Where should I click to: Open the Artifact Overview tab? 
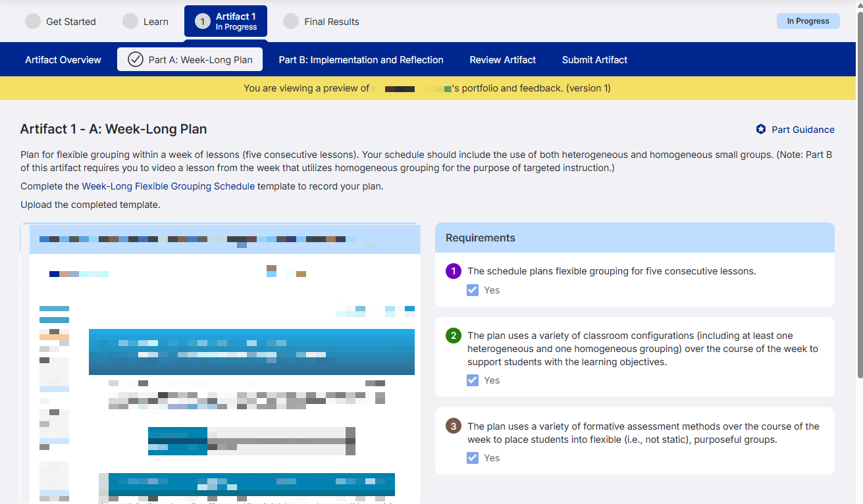(63, 60)
